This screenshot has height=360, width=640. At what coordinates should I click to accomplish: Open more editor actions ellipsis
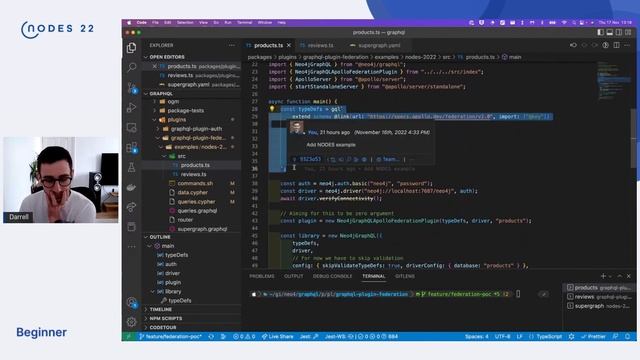coord(627,45)
